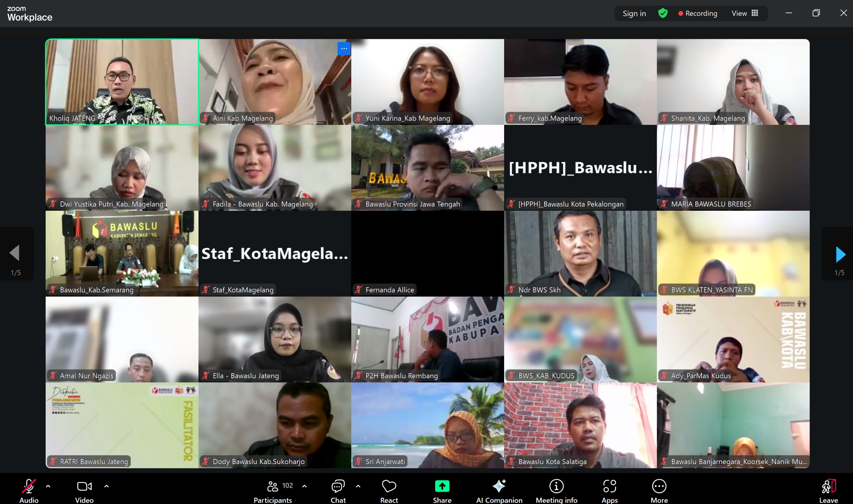
Task: Open options on Aini Kab Magelang tile
Action: pyautogui.click(x=344, y=49)
